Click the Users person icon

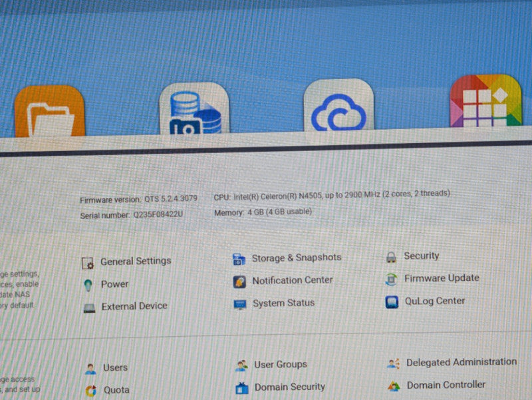tap(90, 369)
